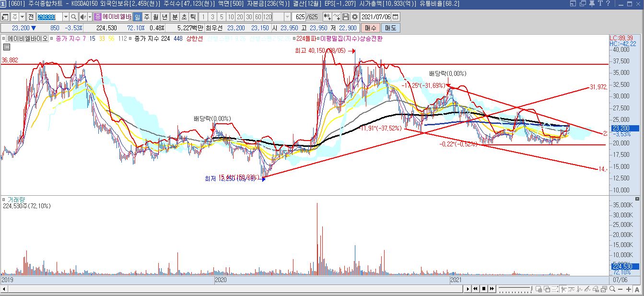Open the calendar date picker icon
The height and width of the screenshot is (296, 644).
click(x=396, y=17)
